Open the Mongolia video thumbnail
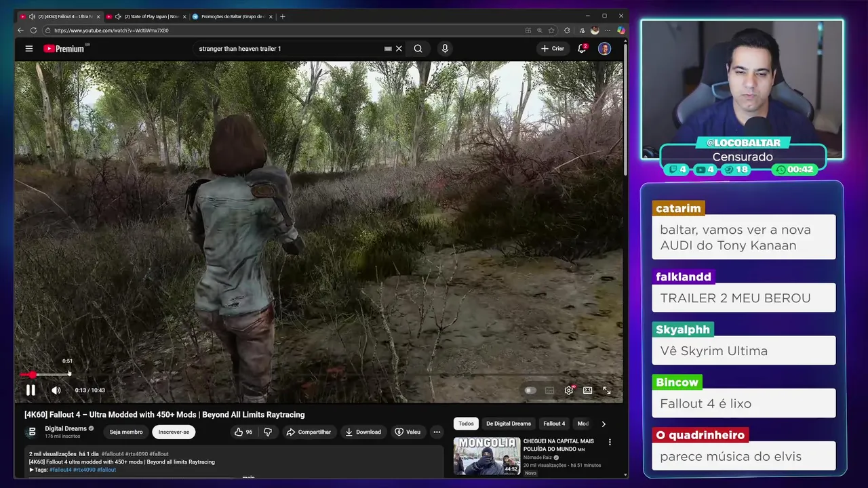868x488 pixels. click(x=487, y=455)
